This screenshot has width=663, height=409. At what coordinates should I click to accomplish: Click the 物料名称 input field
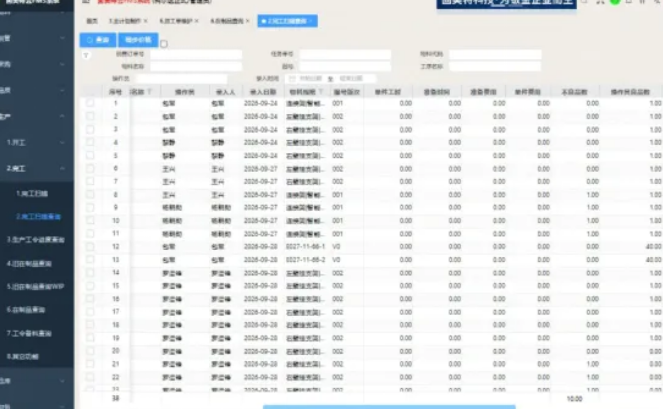[196, 66]
